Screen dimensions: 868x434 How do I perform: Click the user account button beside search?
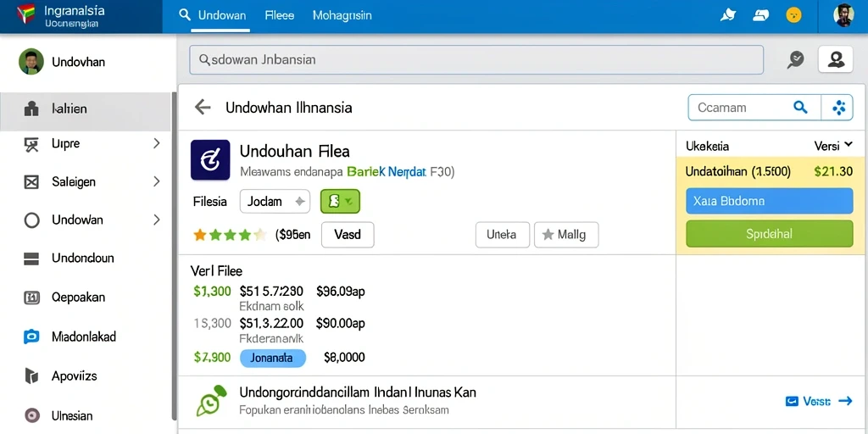click(835, 59)
